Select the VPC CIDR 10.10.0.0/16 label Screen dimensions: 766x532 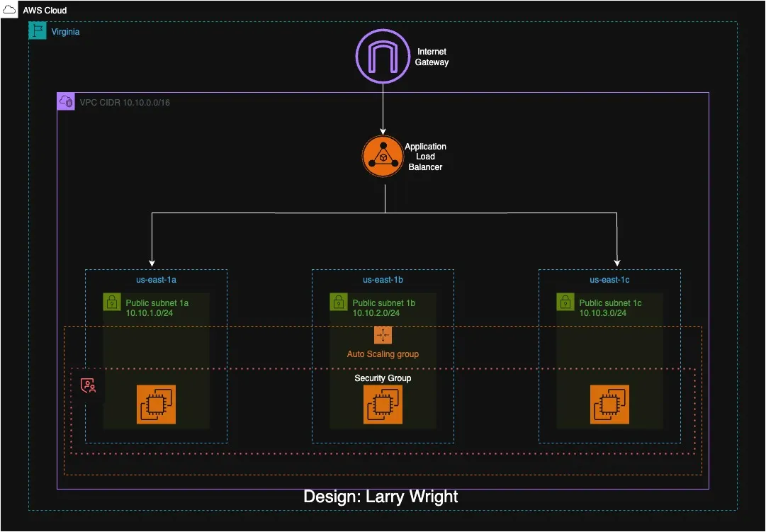pyautogui.click(x=126, y=101)
